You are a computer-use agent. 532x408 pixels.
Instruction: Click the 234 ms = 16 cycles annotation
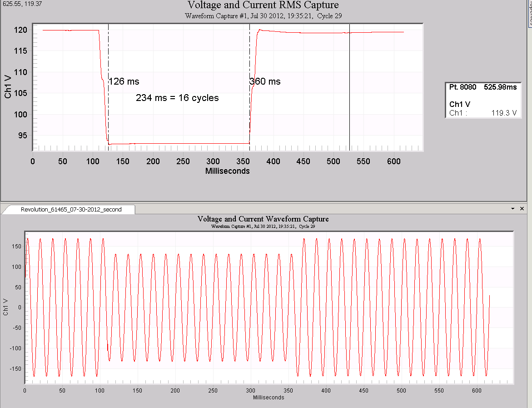coord(177,98)
